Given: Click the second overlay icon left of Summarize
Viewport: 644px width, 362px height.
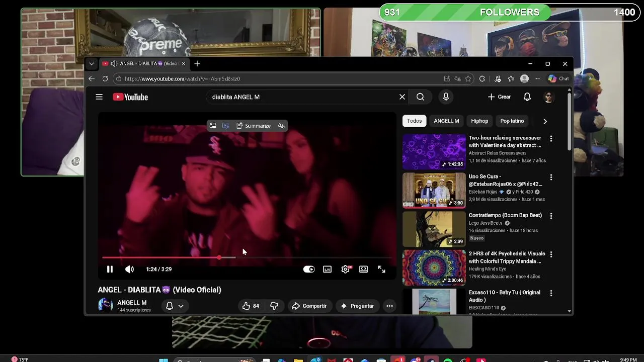Looking at the screenshot, I should tap(225, 126).
